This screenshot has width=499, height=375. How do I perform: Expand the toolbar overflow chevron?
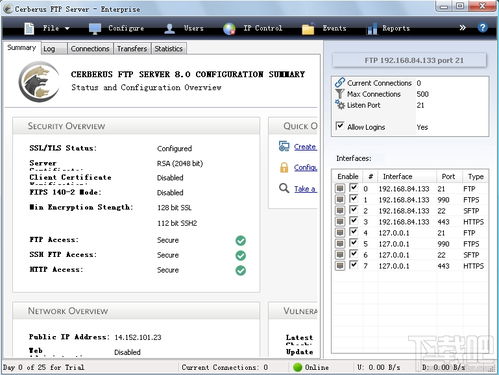tap(462, 28)
